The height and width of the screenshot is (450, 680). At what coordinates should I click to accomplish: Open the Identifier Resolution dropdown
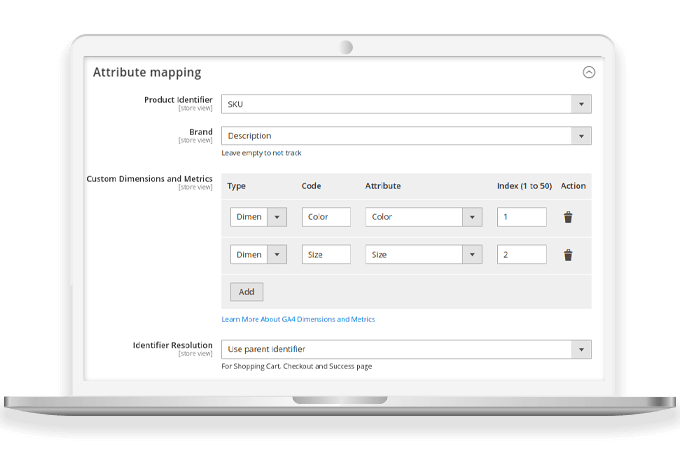click(406, 349)
